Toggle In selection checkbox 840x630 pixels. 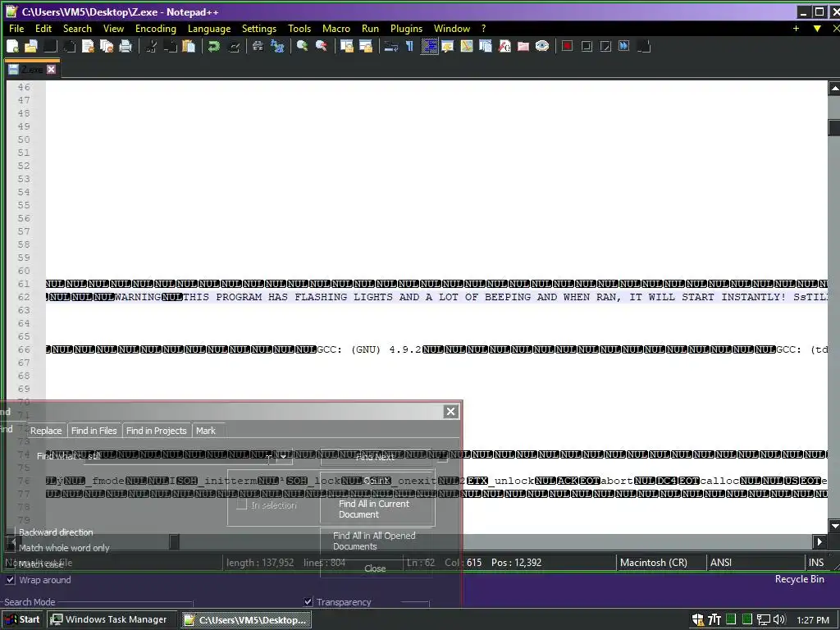tap(242, 504)
